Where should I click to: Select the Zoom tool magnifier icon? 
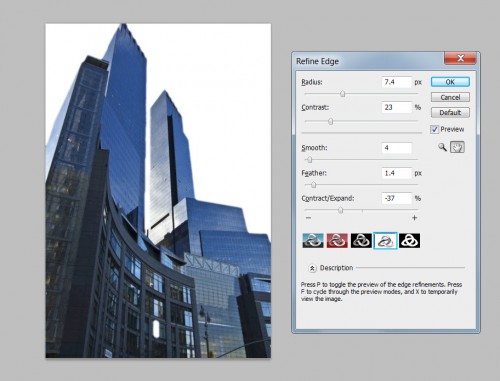(442, 147)
